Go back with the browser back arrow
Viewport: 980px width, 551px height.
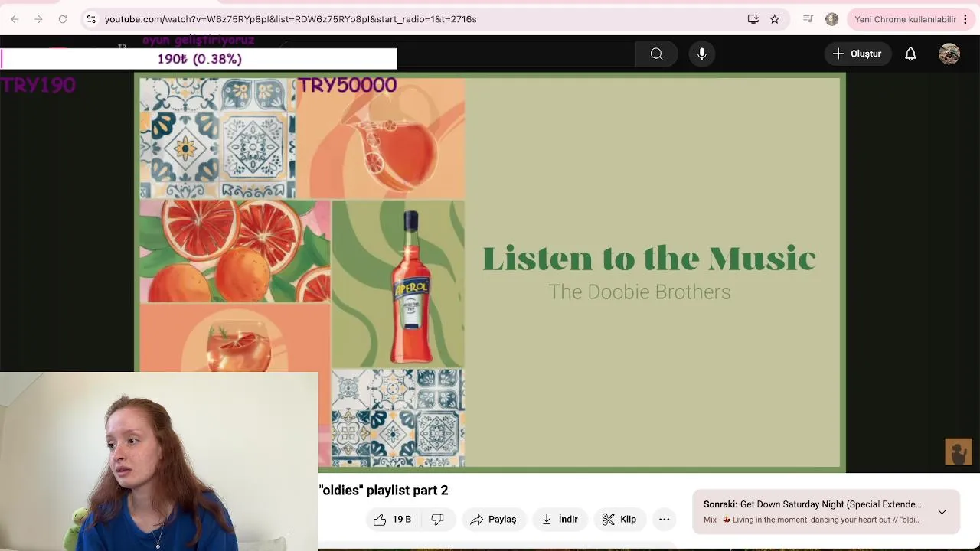point(15,19)
